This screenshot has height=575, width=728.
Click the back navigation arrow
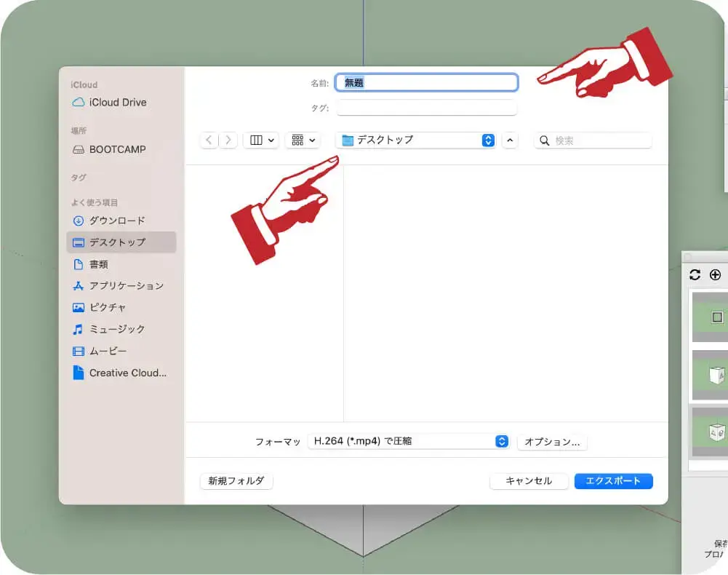(209, 140)
